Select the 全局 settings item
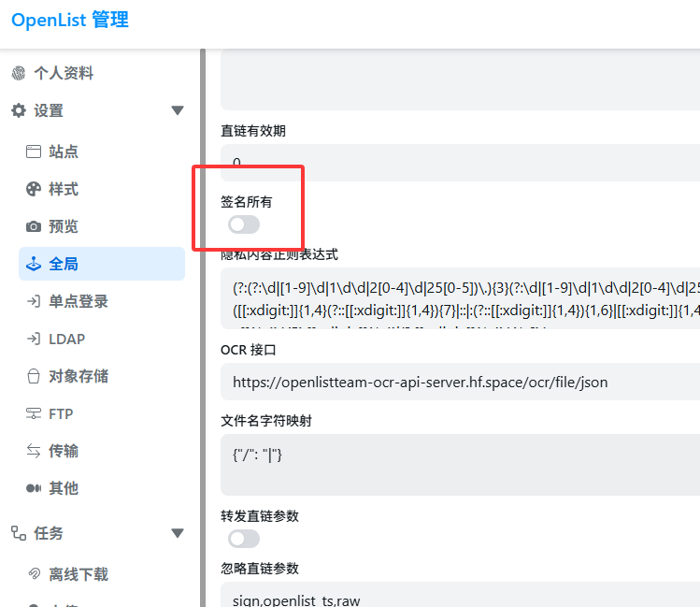Image resolution: width=700 pixels, height=607 pixels. click(102, 264)
